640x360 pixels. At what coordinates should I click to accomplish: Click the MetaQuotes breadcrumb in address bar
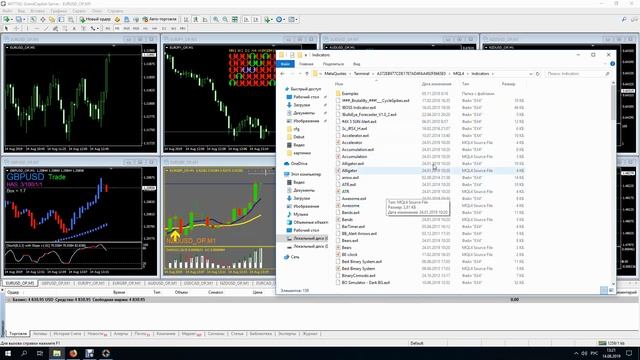335,74
